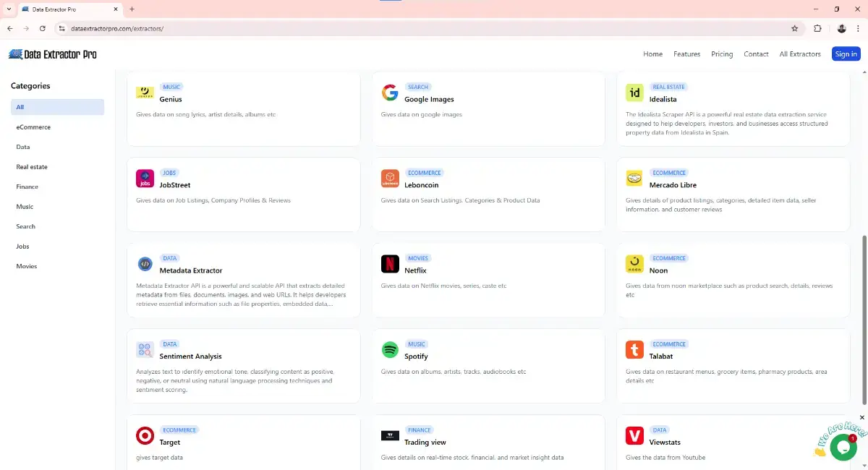Viewport: 868px width, 470px height.
Task: Click the address bar URL field
Action: click(427, 28)
